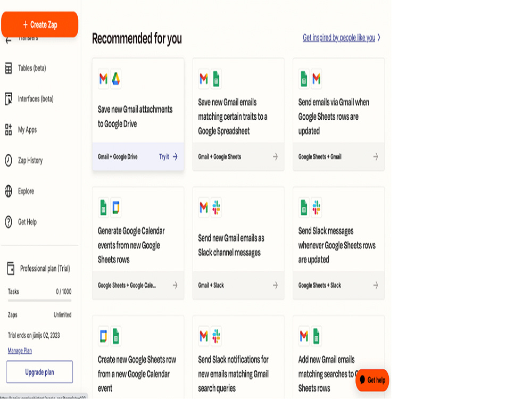
Task: Click the arrow on the Gmail + Google Sheets card
Action: point(275,156)
